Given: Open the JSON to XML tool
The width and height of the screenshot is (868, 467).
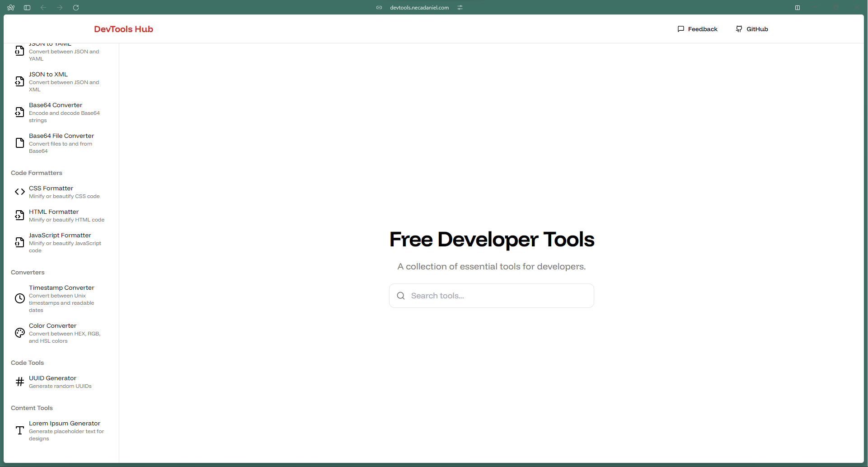Looking at the screenshot, I should pos(61,81).
